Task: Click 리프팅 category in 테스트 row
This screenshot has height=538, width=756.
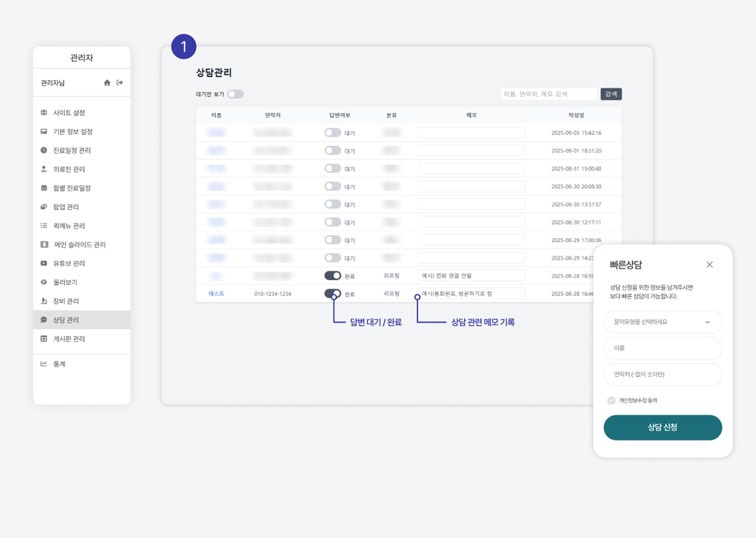Action: [391, 294]
